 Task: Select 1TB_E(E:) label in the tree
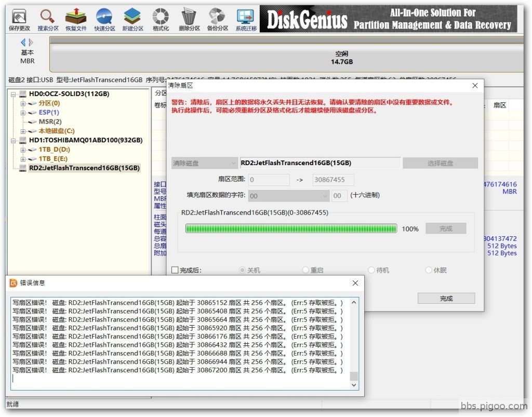click(x=53, y=159)
